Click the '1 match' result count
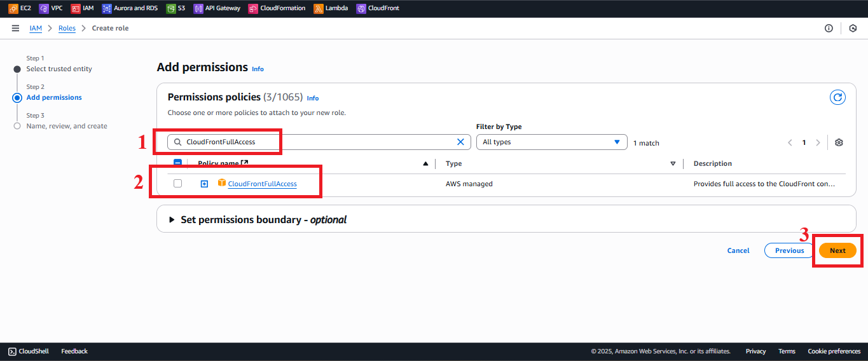The width and height of the screenshot is (868, 361). tap(646, 143)
